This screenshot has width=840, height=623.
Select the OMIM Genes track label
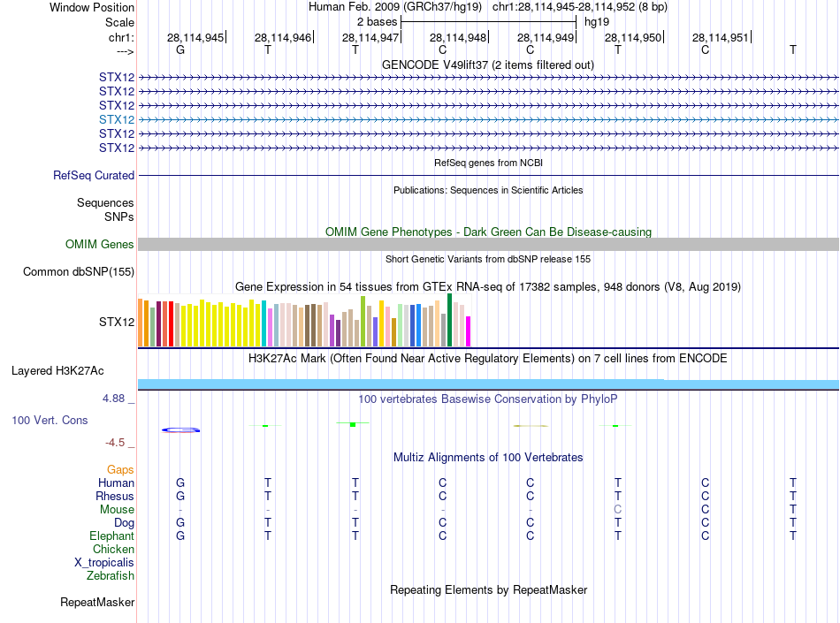click(x=100, y=245)
